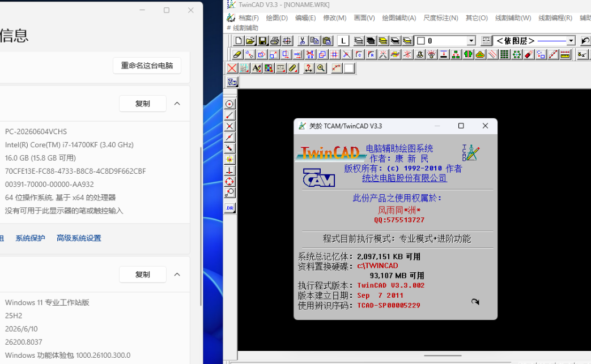Viewport: 591px width, 364px height.
Task: Click device name PC-20260604VCHS
Action: click(x=36, y=131)
